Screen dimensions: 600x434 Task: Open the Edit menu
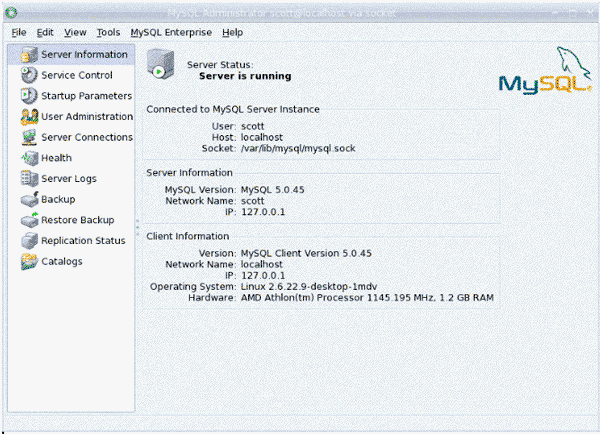tap(45, 33)
